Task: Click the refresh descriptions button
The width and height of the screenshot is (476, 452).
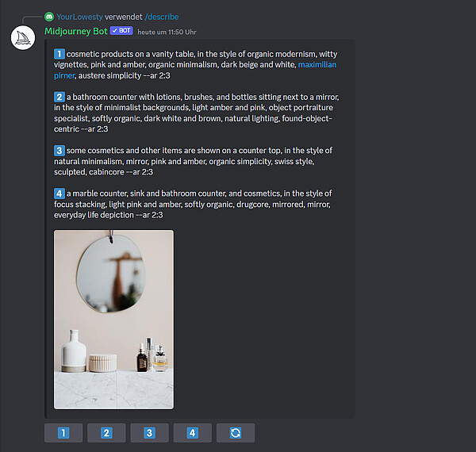Action: [x=236, y=433]
